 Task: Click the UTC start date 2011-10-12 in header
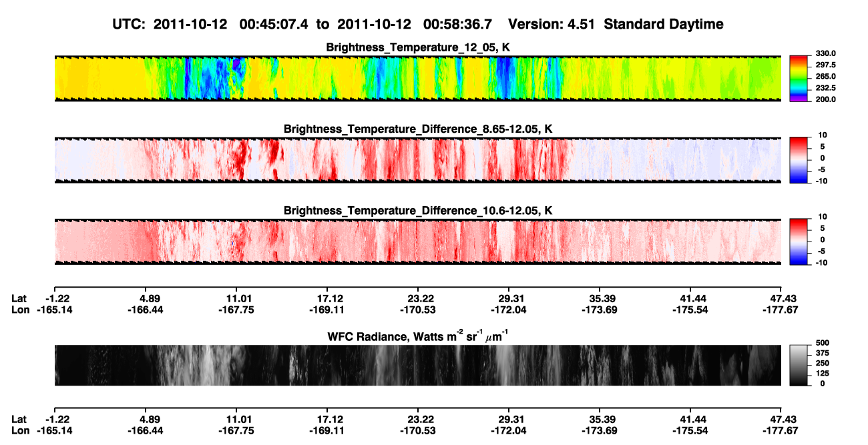[190, 25]
